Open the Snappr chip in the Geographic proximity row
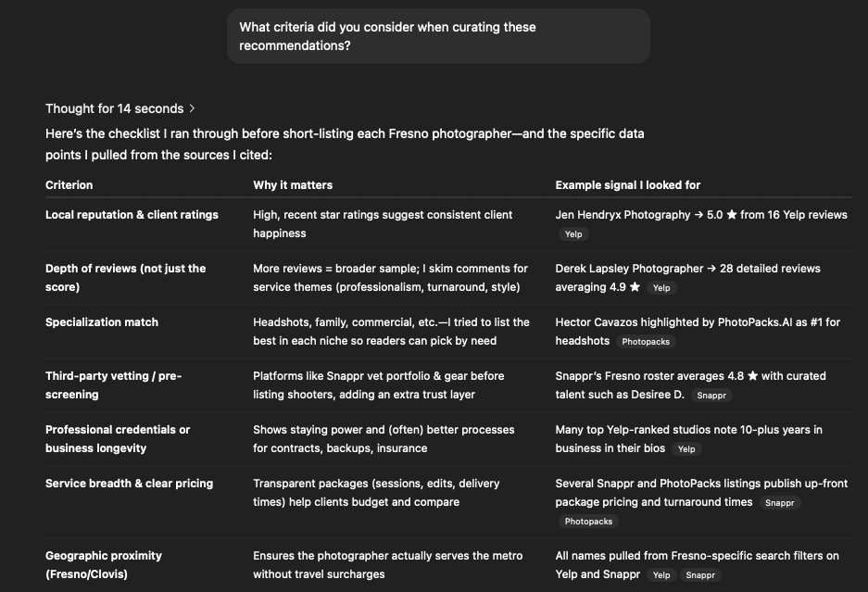This screenshot has height=592, width=868. click(700, 575)
